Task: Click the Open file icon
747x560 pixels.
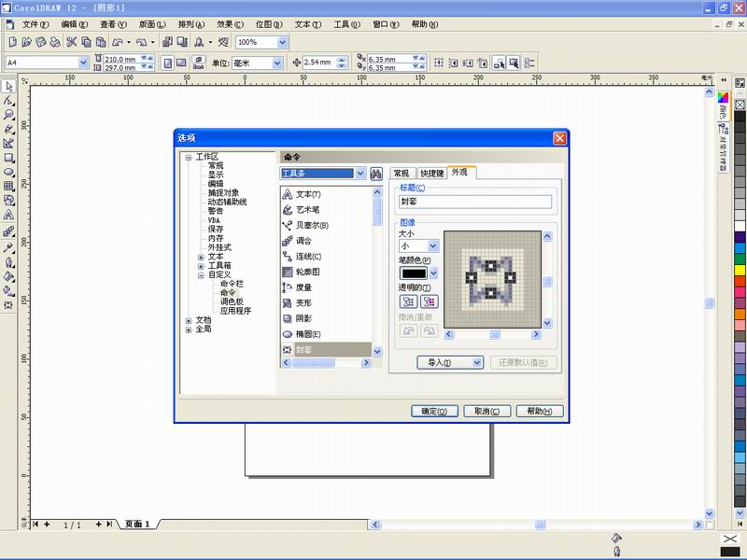Action: tap(27, 42)
